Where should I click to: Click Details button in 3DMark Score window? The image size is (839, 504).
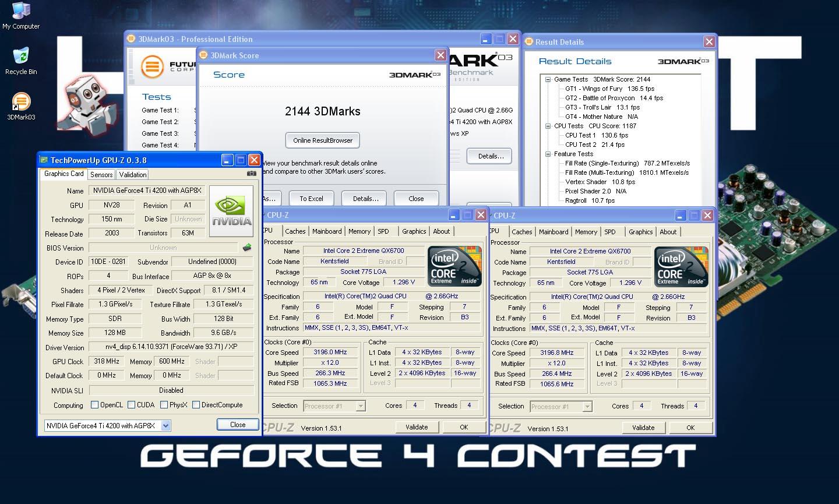[365, 199]
